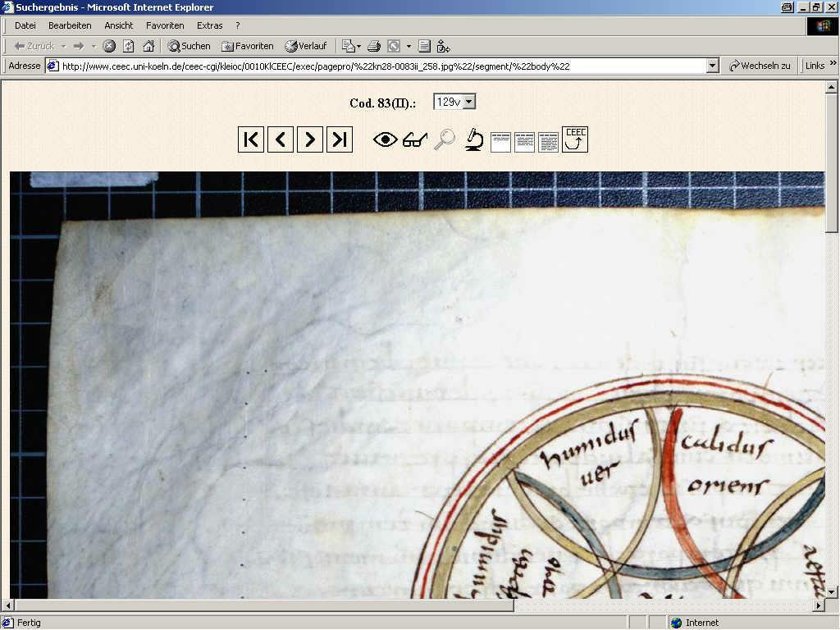840x630 pixels.
Task: Print the page with the printer icon
Action: tap(374, 46)
